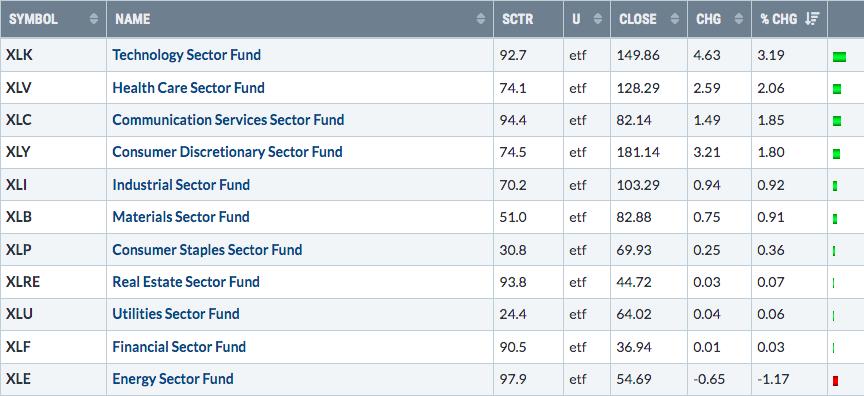Viewport: 864px width, 396px height.
Task: Open Health Care Sector Fund link
Action: [188, 88]
